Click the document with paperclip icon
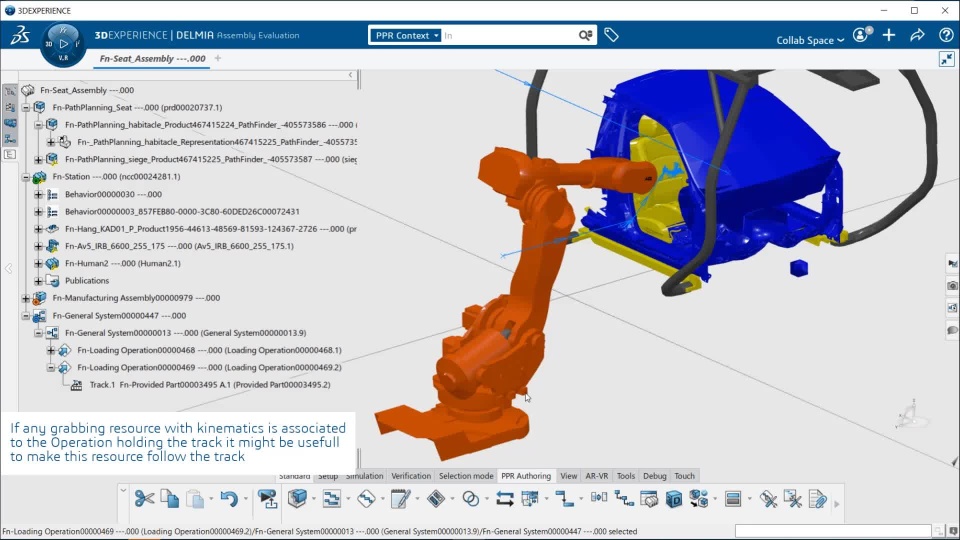Viewport: 960px width, 540px height. (817, 499)
